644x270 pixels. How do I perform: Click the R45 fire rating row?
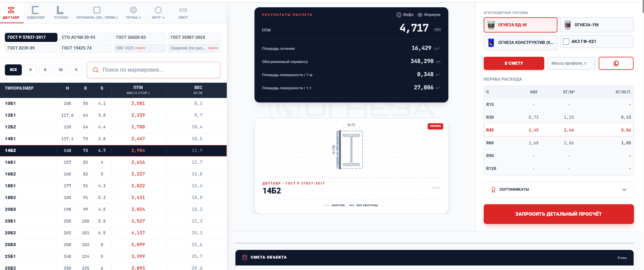[558, 130]
